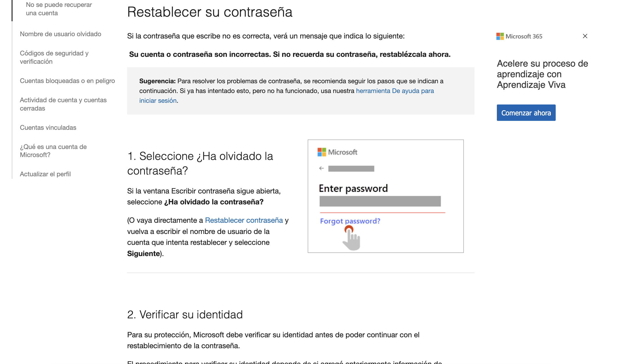Open the herramienta De ayuda link
The image size is (624, 364).
tap(395, 91)
